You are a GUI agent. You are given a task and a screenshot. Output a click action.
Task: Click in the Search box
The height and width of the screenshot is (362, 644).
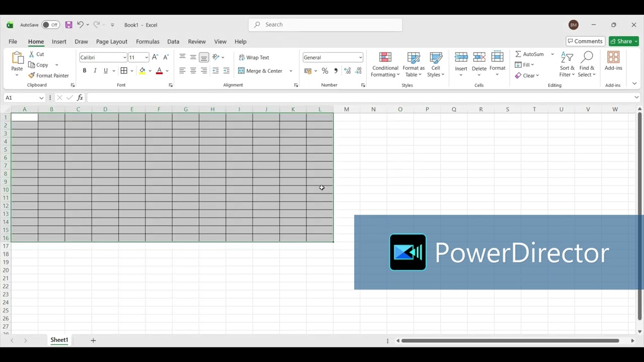click(x=325, y=25)
